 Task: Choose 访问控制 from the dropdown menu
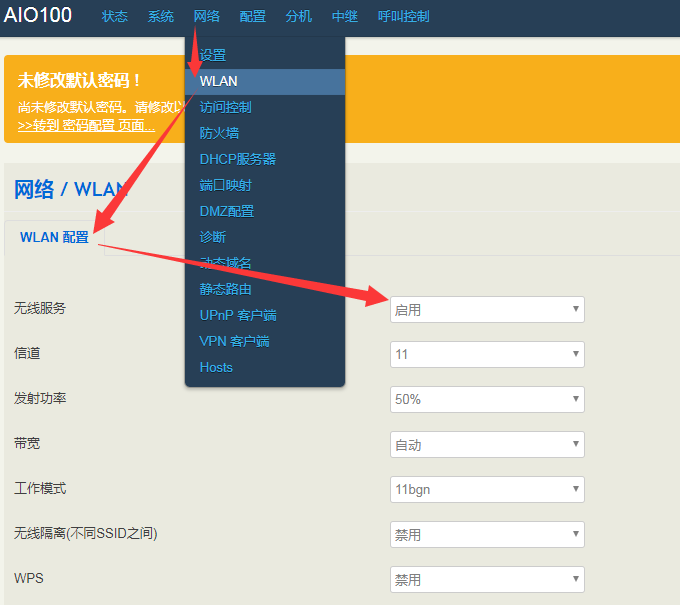click(265, 108)
